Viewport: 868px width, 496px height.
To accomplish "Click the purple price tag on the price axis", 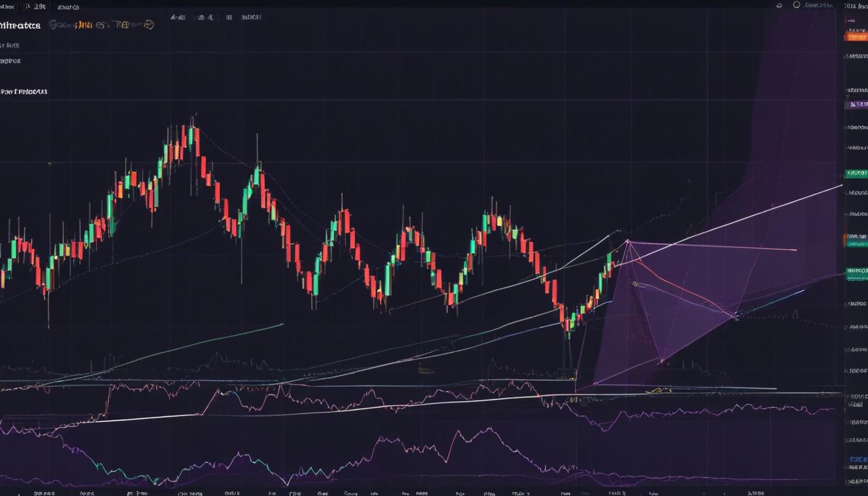I will point(856,105).
